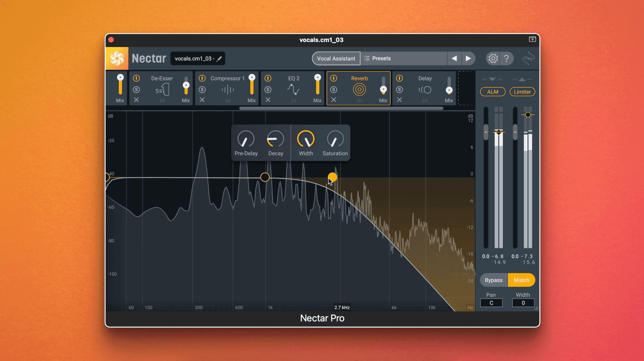
Task: Click the input gain fader handle
Action: point(486,132)
